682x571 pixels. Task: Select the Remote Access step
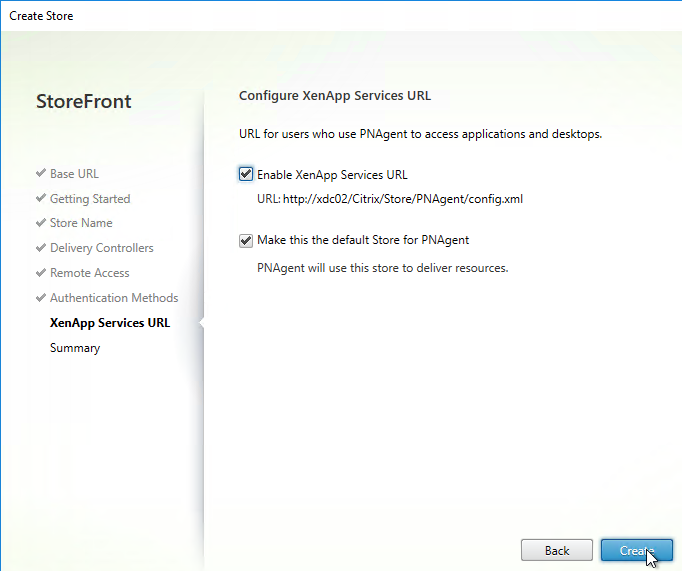[x=90, y=273]
